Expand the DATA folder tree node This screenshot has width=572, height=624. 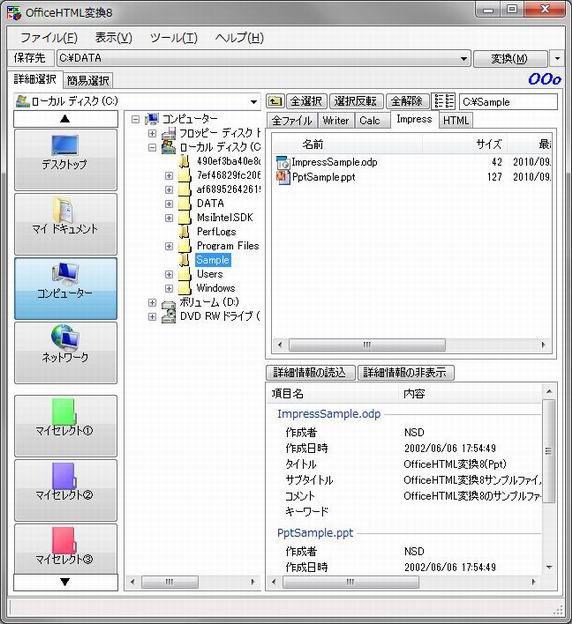(x=169, y=204)
